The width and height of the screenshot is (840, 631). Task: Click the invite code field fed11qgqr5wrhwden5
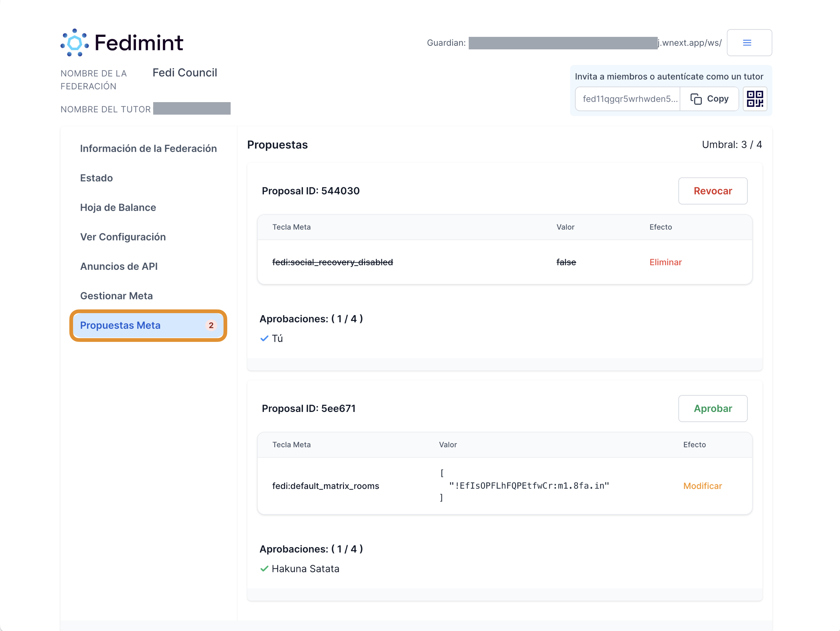point(628,99)
